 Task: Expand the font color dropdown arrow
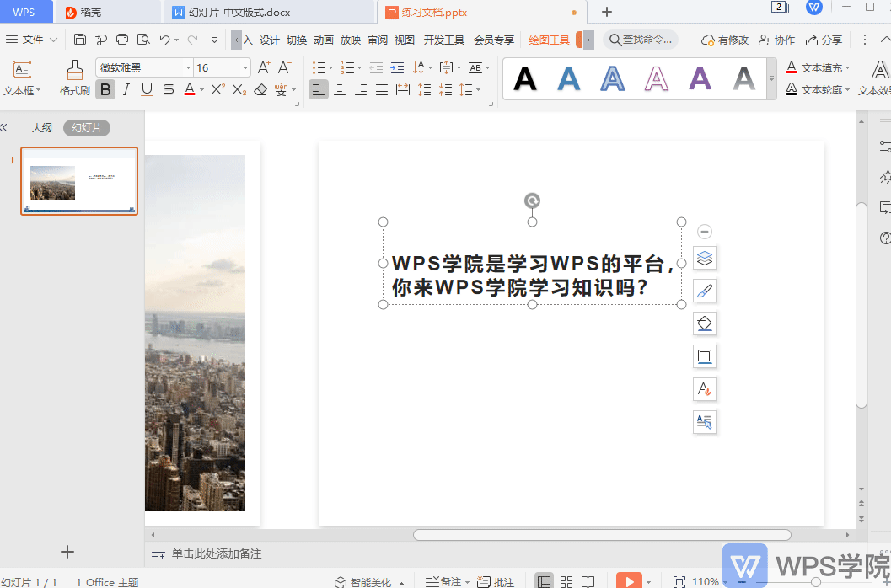point(201,90)
